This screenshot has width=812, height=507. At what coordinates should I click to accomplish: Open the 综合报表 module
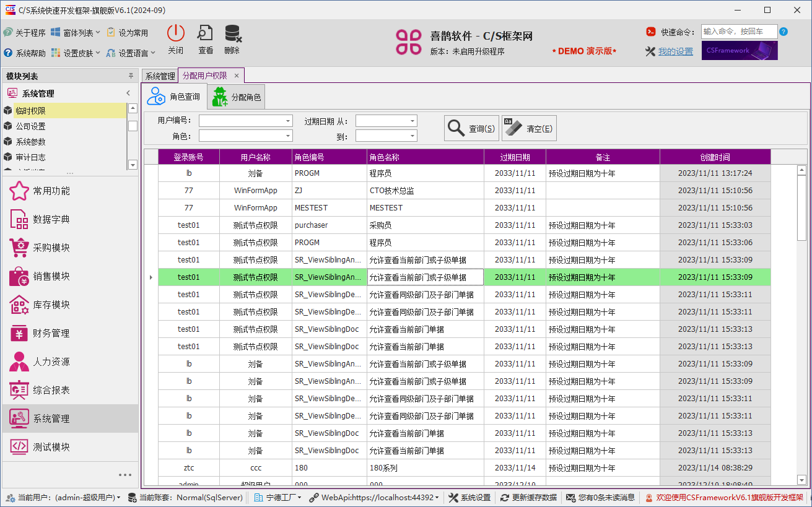70,390
